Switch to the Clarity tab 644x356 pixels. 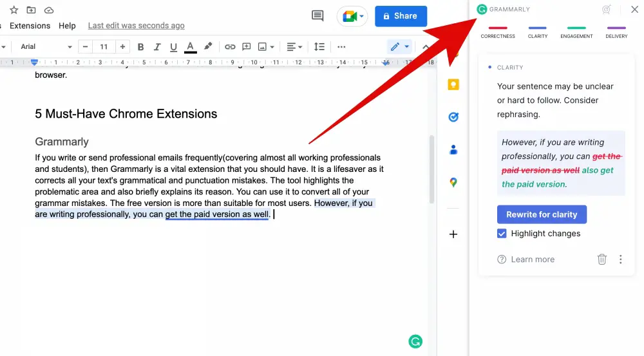pos(538,33)
